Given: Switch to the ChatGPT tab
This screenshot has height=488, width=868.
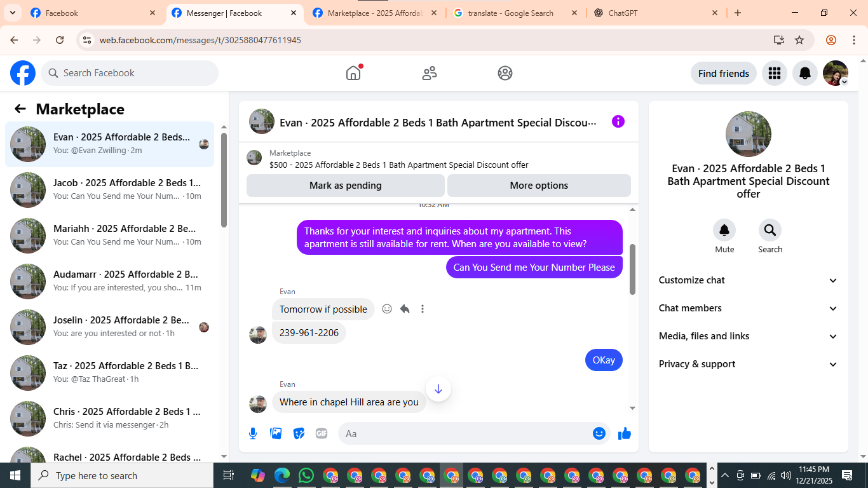Looking at the screenshot, I should pos(656,13).
